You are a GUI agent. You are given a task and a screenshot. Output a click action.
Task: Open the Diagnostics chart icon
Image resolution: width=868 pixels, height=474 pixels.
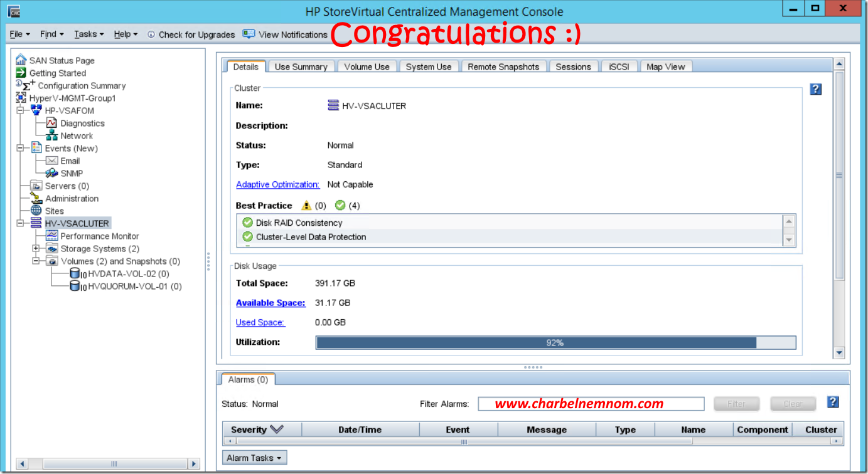pos(51,123)
